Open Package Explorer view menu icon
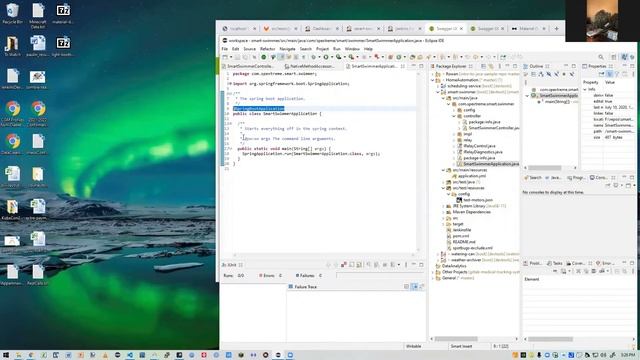Viewport: 640px width, 360px height. (499, 66)
